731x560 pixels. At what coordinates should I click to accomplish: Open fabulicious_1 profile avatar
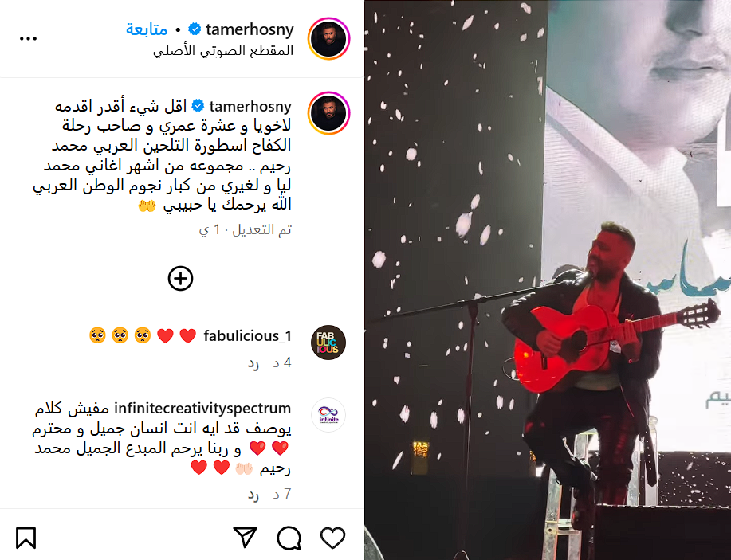(328, 343)
